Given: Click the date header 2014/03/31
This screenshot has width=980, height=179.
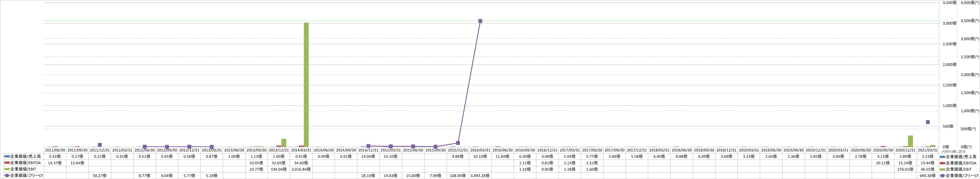Looking at the screenshot, I should [301, 150].
